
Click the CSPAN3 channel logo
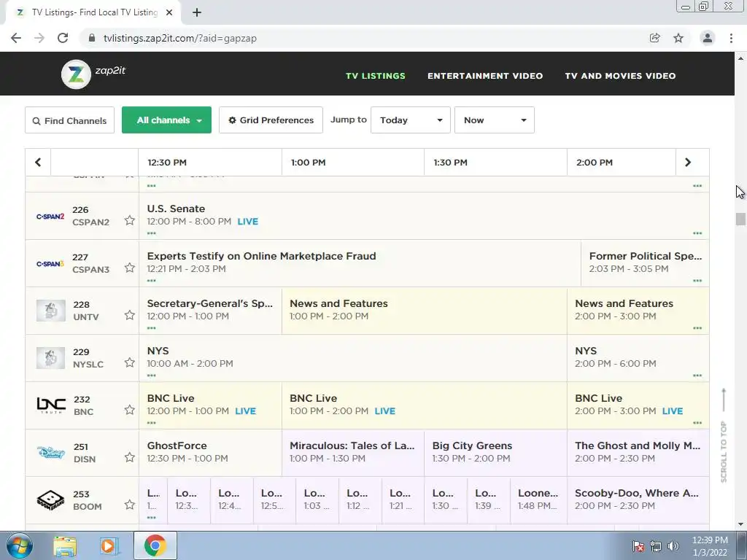point(50,263)
